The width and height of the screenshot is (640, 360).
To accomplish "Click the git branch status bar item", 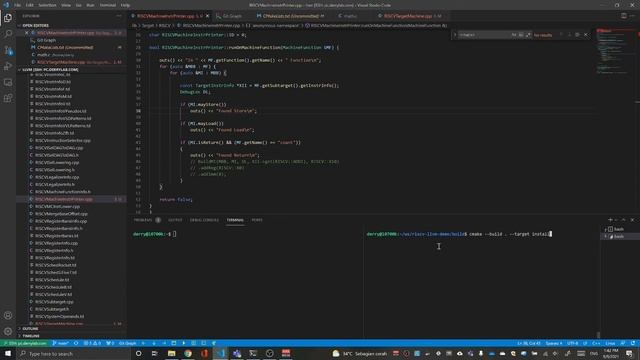I will (60, 343).
